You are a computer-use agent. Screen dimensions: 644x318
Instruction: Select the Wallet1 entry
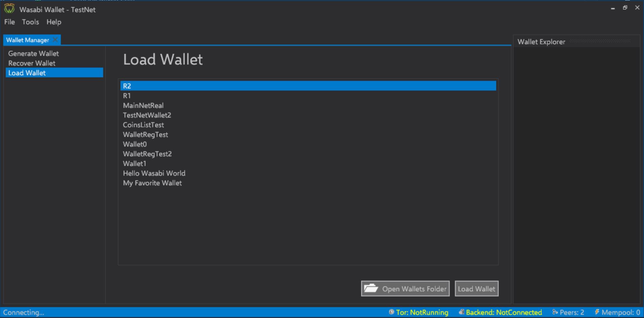[x=308, y=163]
